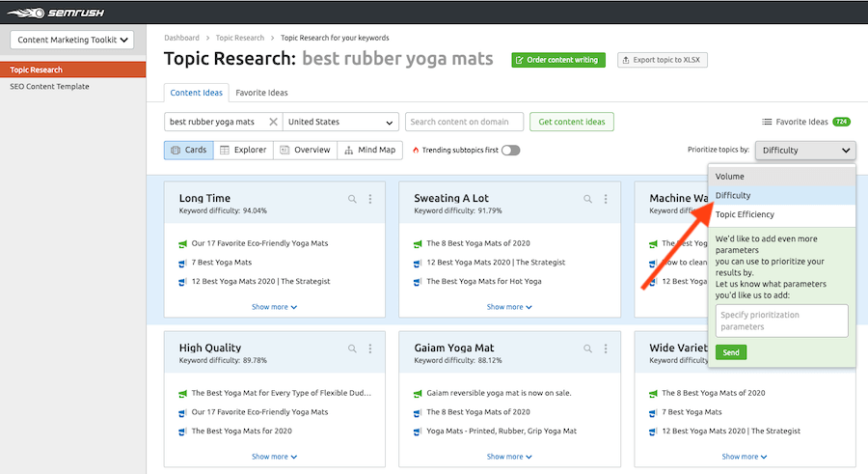Clear the best rubber yoga mats keyword
The width and height of the screenshot is (868, 474).
click(x=273, y=122)
